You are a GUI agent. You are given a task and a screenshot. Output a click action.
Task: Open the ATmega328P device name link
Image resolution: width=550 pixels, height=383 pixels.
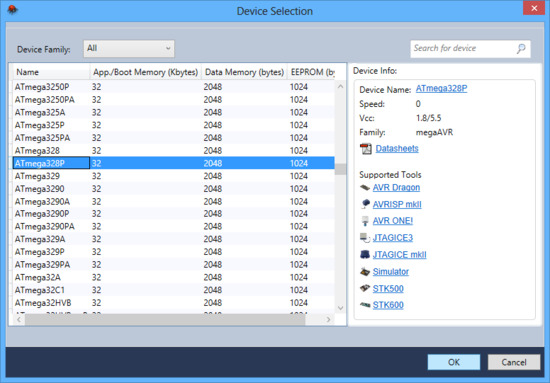point(441,89)
